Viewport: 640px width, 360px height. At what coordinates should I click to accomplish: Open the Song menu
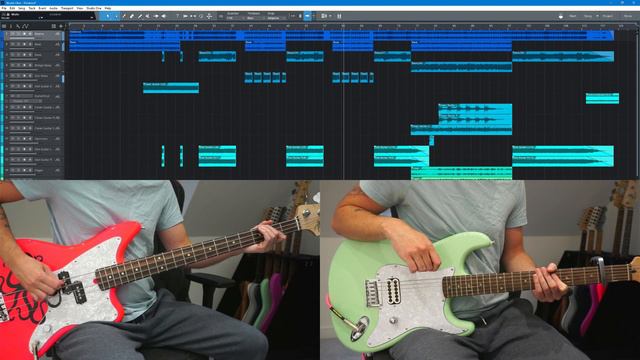tap(22, 8)
